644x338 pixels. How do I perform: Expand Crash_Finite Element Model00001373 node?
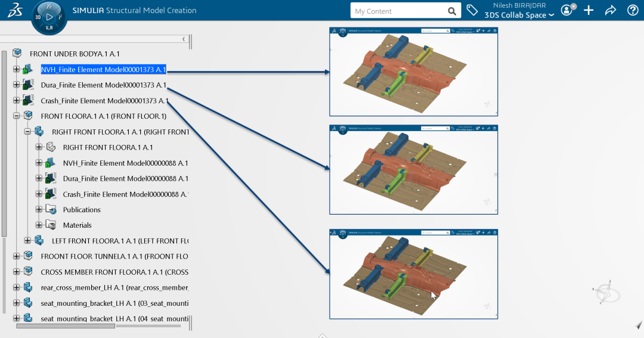pos(17,100)
